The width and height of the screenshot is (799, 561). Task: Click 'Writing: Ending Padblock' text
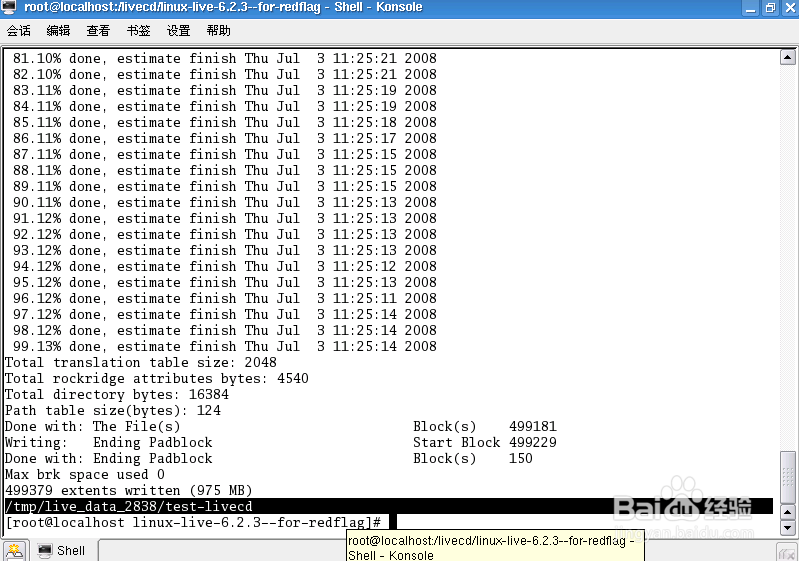click(x=109, y=442)
